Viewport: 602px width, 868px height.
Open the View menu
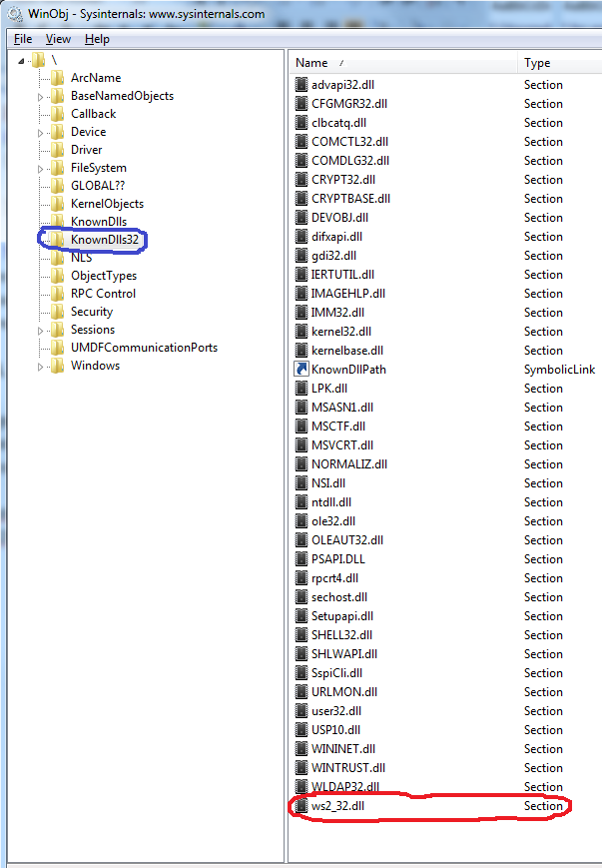58,39
